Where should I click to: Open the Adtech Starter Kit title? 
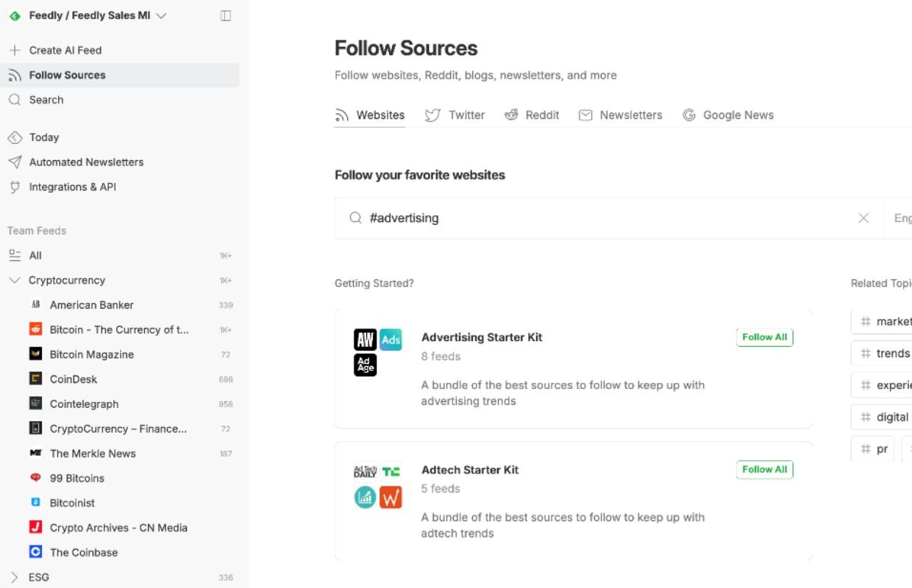click(470, 470)
